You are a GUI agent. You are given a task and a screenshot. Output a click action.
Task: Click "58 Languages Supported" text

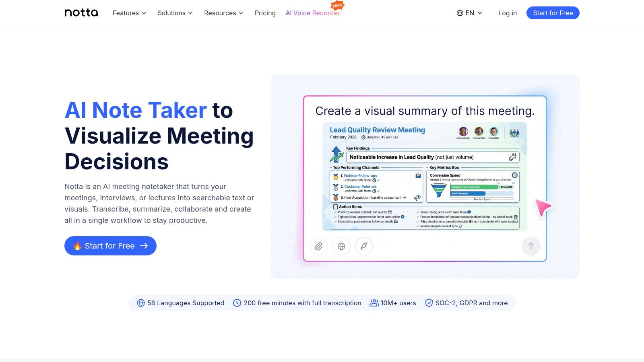186,303
